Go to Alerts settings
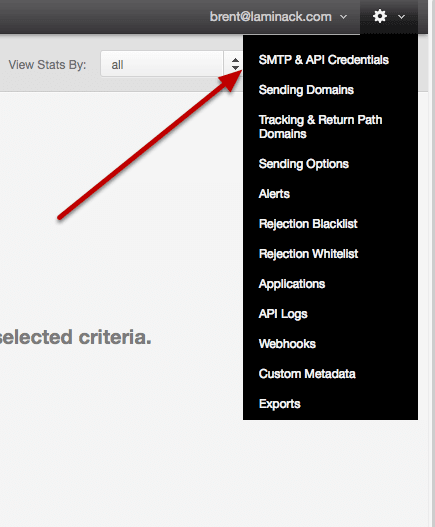 274,194
